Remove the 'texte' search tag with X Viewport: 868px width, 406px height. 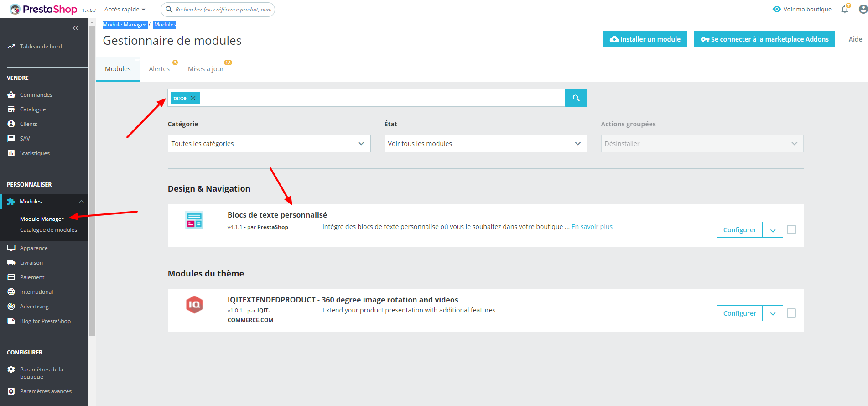click(193, 98)
